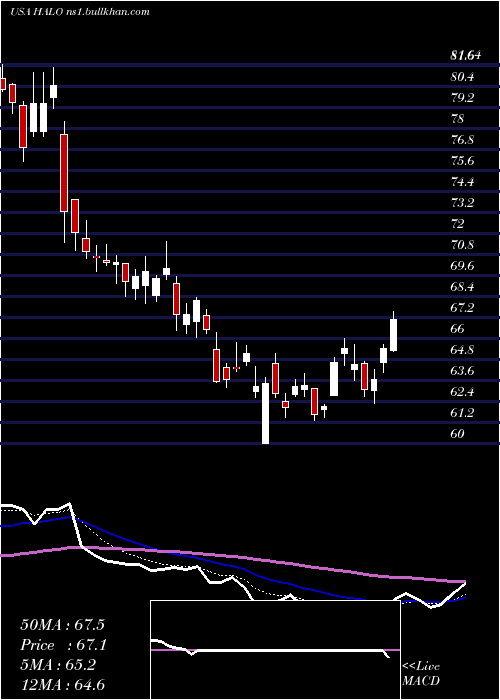Click the '5MA : 65.2' readout
The height and width of the screenshot is (700, 500).
[58, 665]
